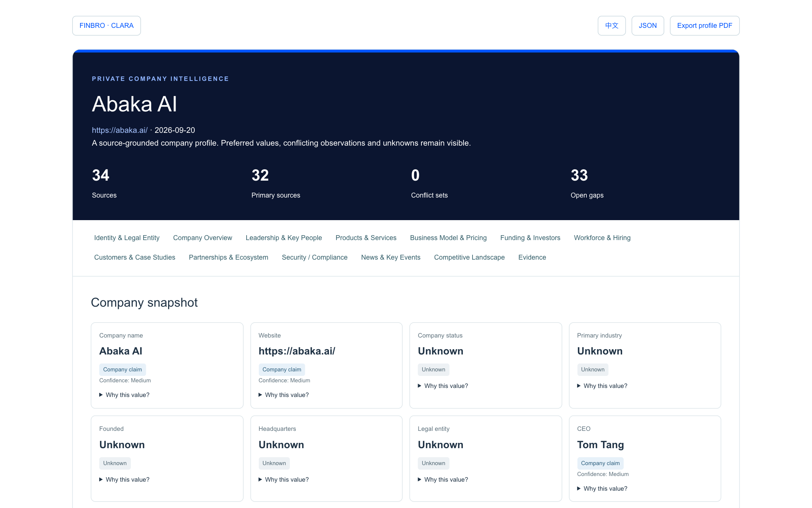Expand 'Why this value?' under Website card
This screenshot has height=508, width=812.
[x=284, y=395]
